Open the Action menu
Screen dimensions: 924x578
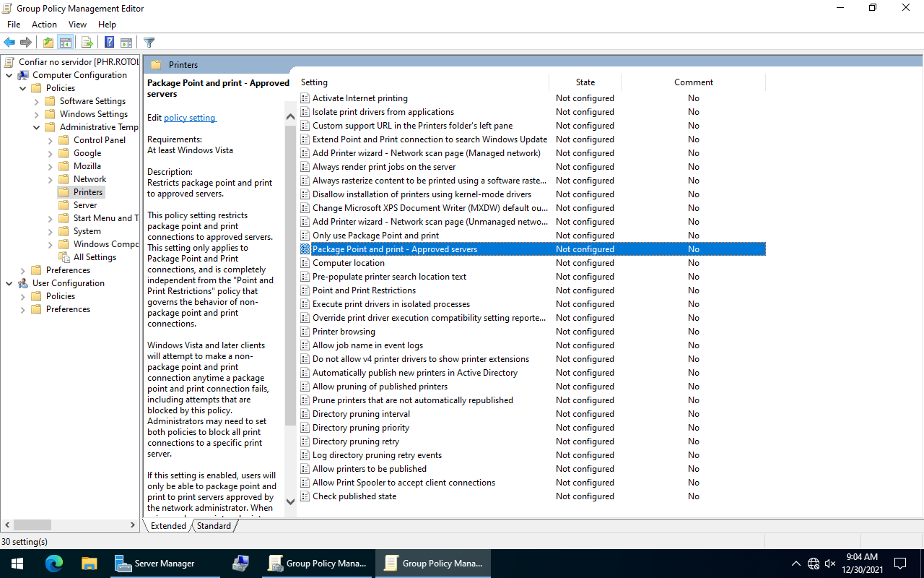44,25
